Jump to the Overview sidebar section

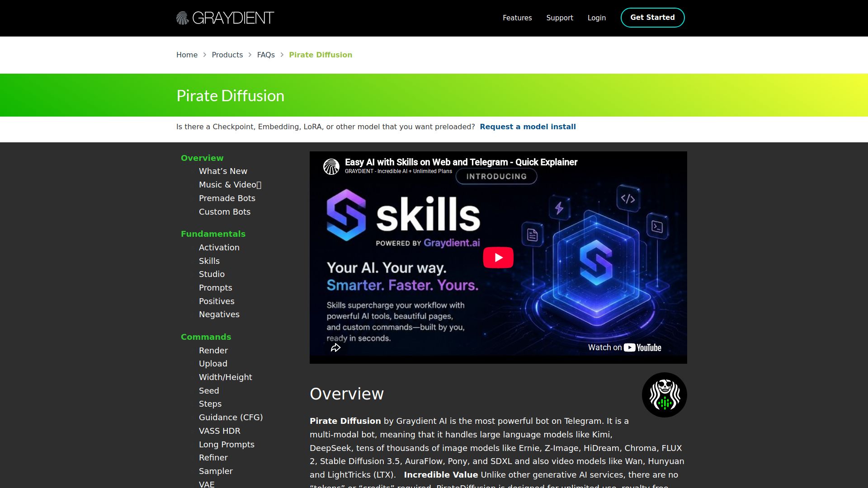tap(202, 158)
